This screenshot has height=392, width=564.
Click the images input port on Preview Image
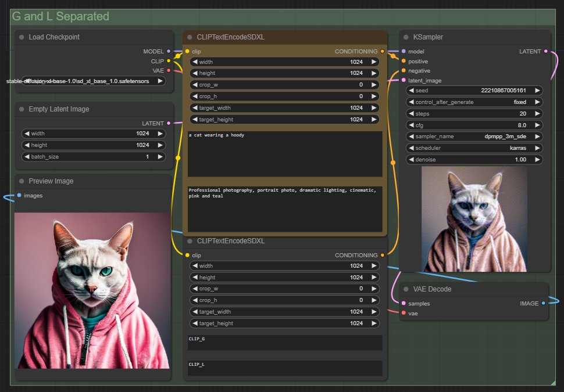[19, 196]
